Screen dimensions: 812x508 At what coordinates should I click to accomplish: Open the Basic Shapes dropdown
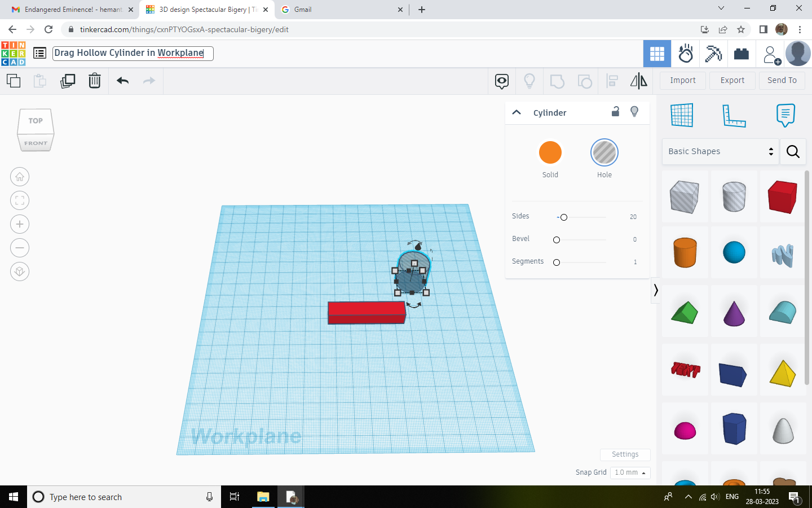[720, 151]
